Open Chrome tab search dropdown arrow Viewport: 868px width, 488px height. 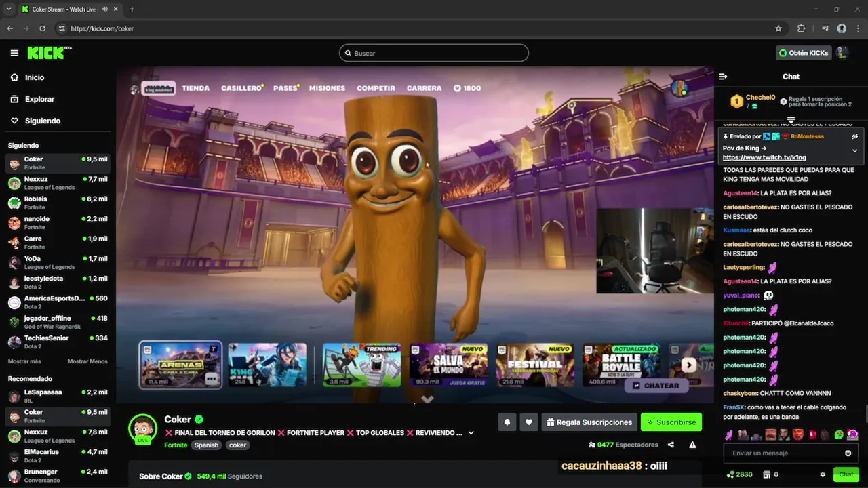click(9, 9)
